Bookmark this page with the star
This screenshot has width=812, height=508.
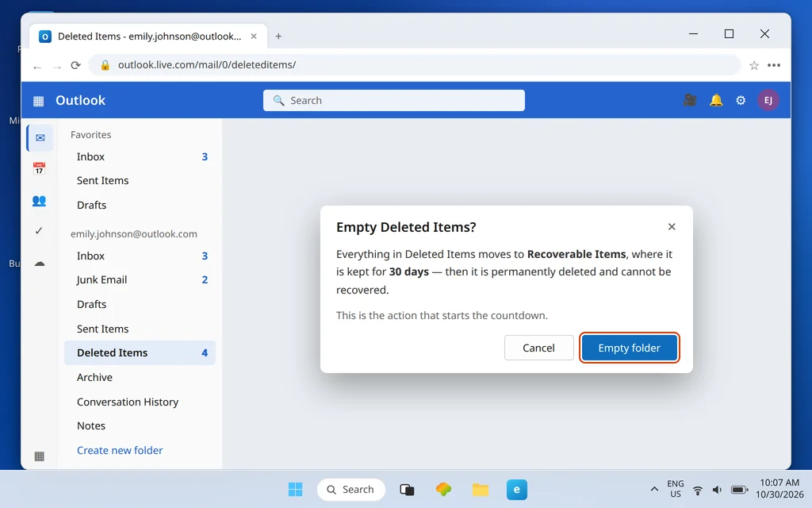754,65
